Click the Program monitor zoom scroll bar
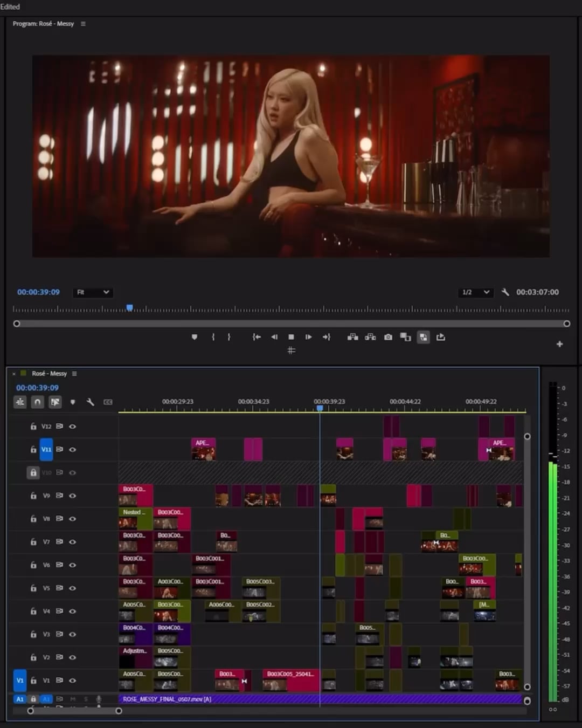This screenshot has width=582, height=728. click(292, 324)
